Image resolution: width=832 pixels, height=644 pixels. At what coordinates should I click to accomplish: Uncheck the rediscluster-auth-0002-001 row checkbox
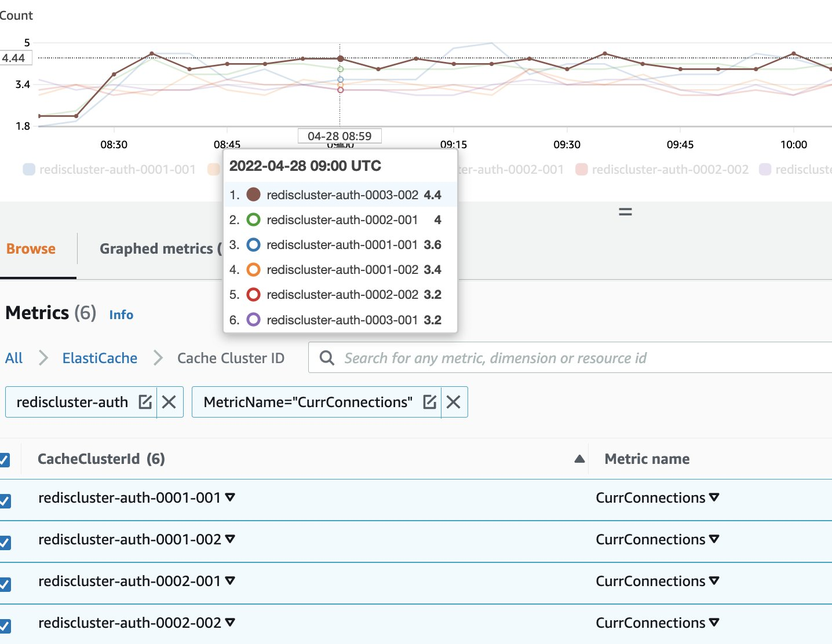point(4,584)
